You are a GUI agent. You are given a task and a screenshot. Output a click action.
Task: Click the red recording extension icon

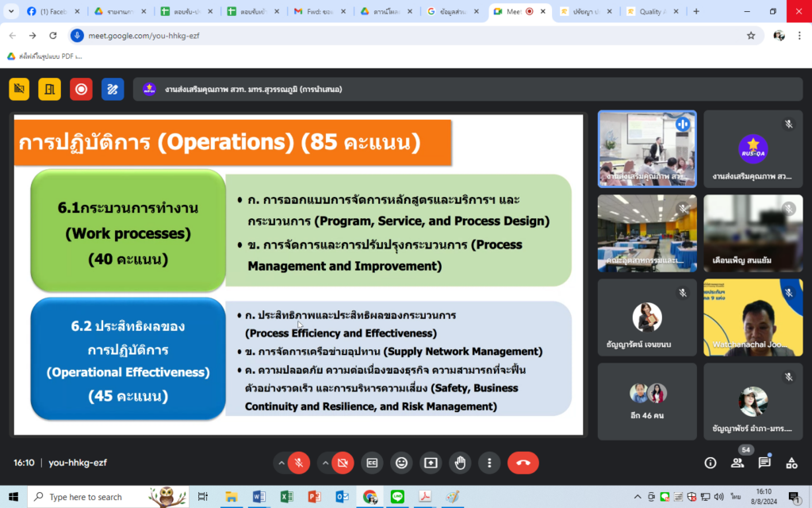tap(82, 89)
